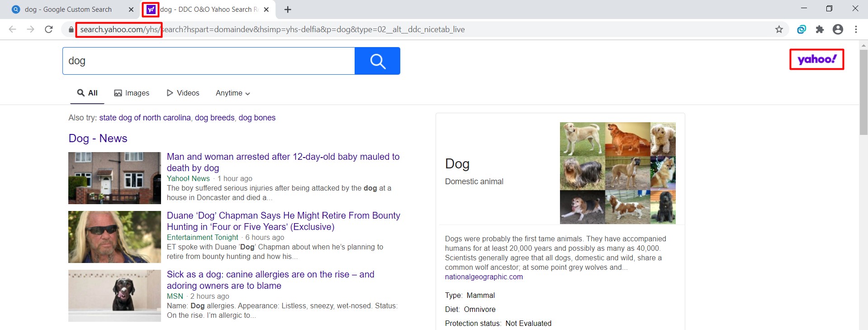Select the dog - DDC O&O Yahoo Search tab
The width and height of the screenshot is (868, 330).
(208, 10)
